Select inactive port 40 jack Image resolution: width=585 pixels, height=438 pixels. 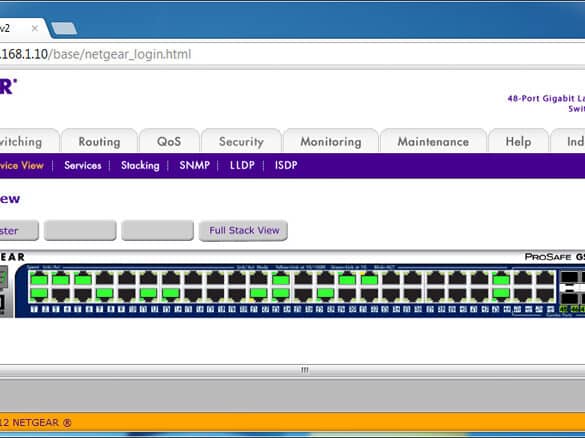[457, 294]
